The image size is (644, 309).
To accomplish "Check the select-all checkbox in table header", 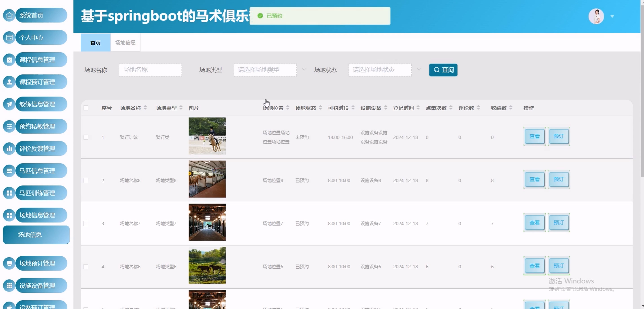I will click(86, 108).
